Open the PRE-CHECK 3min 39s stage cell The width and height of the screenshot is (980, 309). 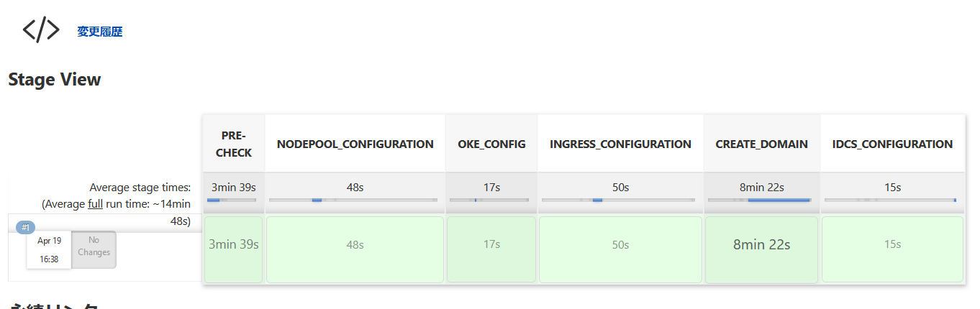point(234,244)
